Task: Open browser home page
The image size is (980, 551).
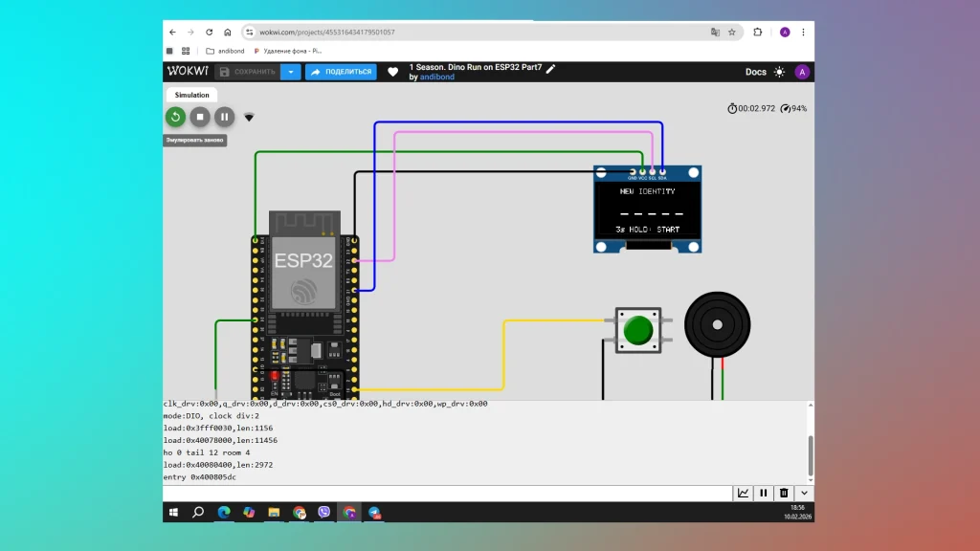Action: click(x=228, y=32)
